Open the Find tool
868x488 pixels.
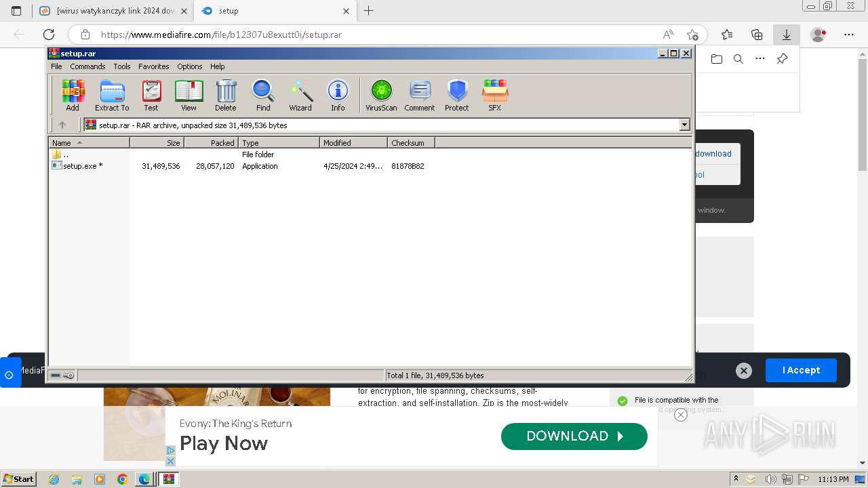[x=263, y=96]
